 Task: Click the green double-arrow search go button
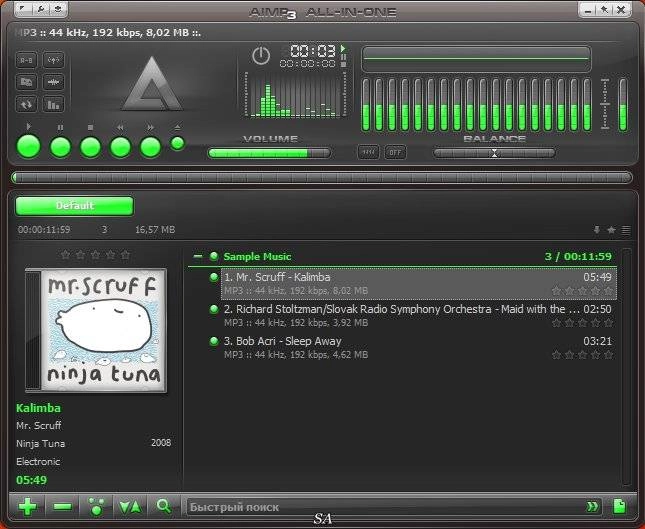click(x=592, y=506)
